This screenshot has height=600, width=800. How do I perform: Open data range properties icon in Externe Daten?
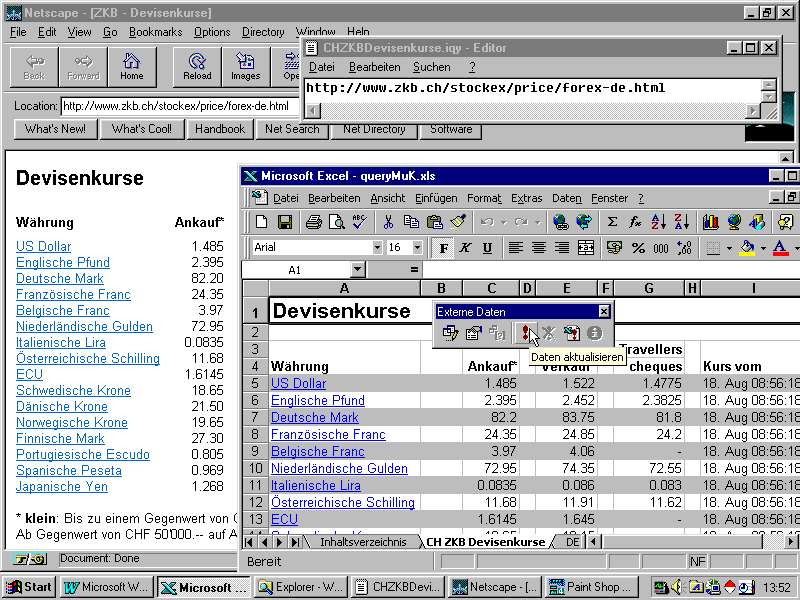click(x=473, y=333)
